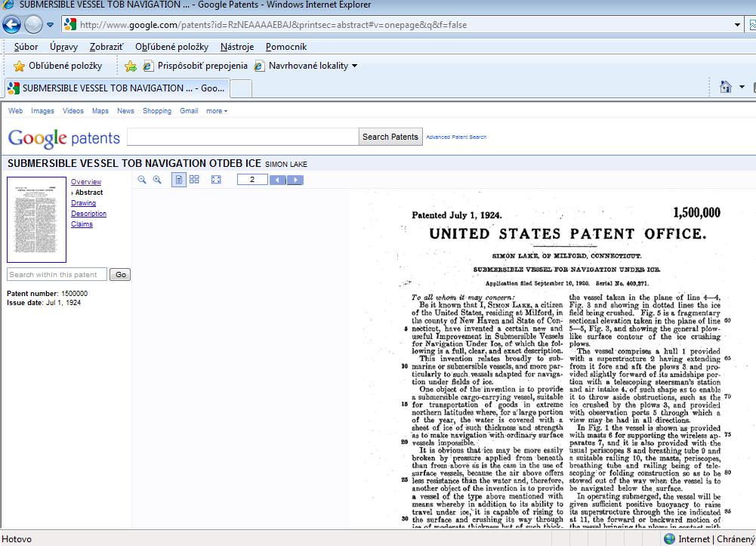Go to Gmail link
756x546 pixels.
tap(189, 111)
